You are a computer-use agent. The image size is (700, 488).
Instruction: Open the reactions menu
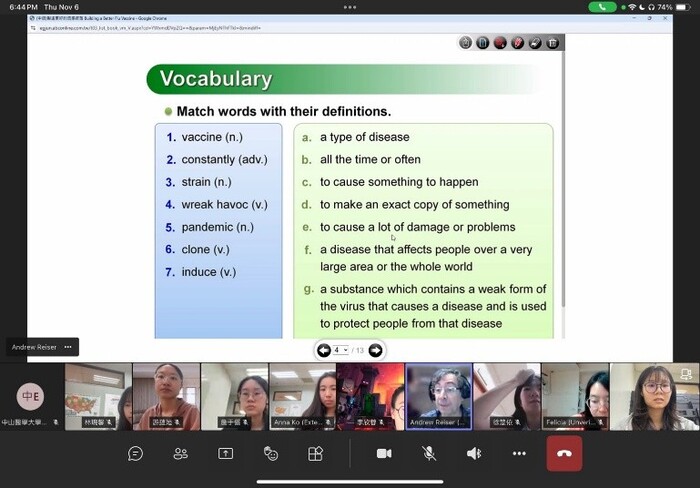click(x=270, y=453)
